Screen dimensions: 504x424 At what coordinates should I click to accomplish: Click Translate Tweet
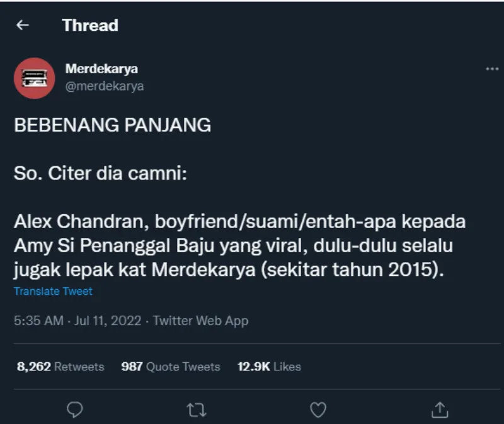pyautogui.click(x=54, y=292)
